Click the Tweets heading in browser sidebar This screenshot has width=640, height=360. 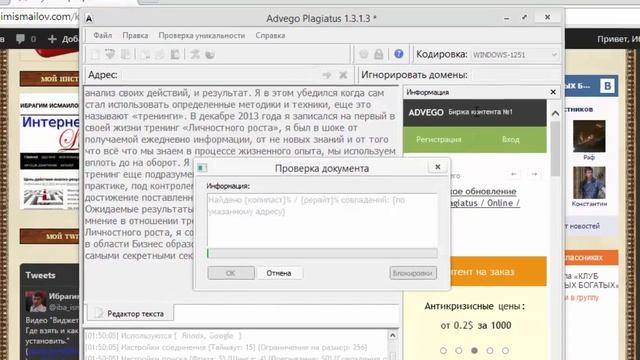40,276
